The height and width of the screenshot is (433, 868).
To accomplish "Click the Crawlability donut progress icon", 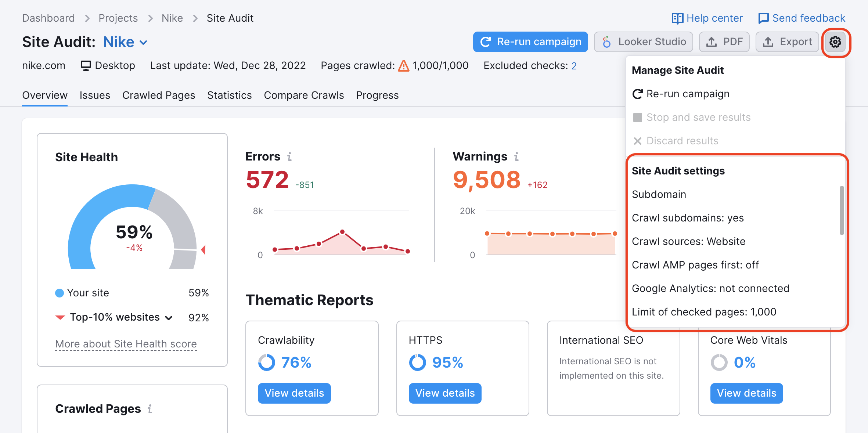I will pos(267,362).
